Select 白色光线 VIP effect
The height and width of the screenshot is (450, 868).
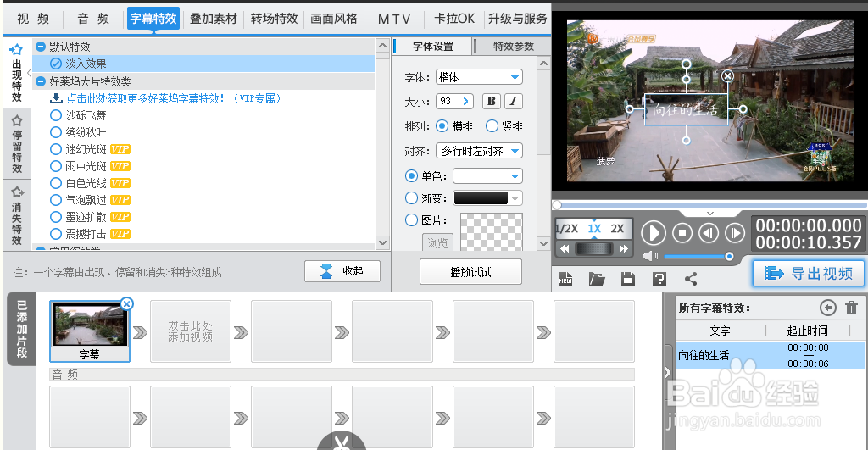point(90,183)
